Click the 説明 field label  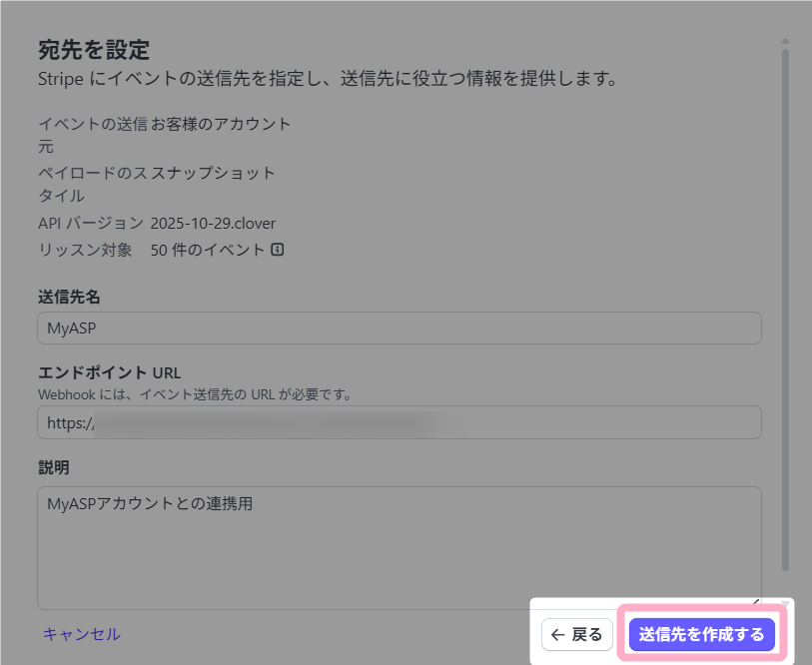[x=53, y=467]
